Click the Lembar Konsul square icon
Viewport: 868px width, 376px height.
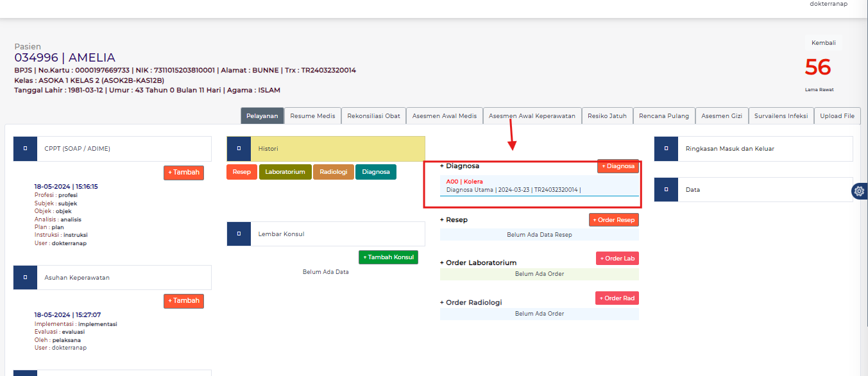coord(239,234)
